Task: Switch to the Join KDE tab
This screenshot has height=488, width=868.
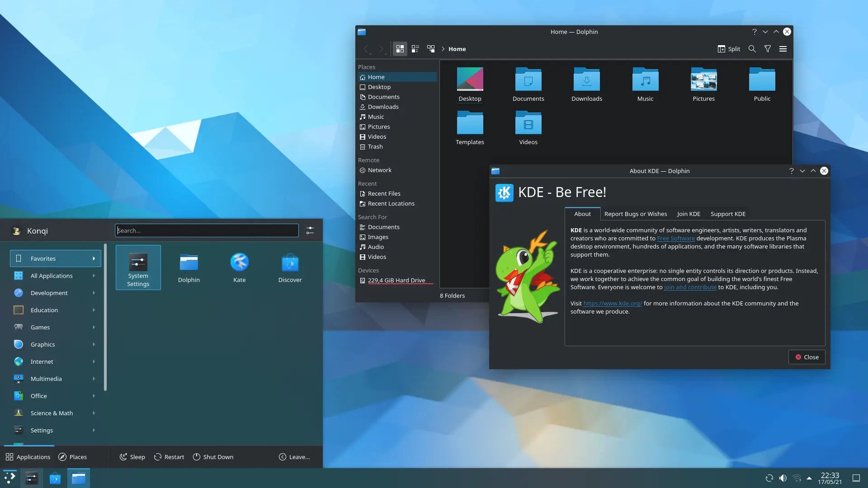Action: 689,213
